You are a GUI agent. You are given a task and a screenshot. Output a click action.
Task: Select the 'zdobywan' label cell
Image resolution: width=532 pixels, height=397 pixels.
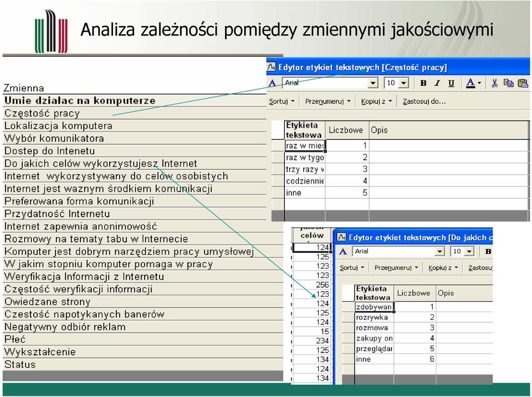pyautogui.click(x=374, y=307)
